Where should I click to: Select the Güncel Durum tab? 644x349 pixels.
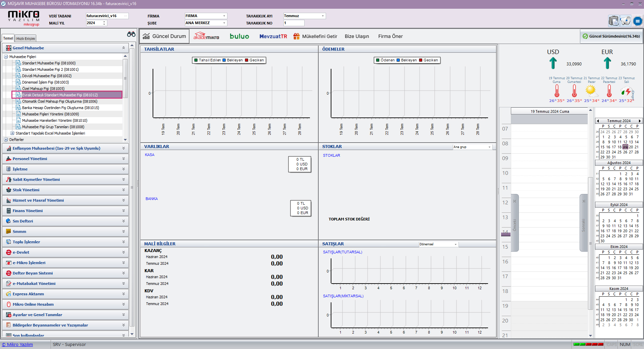[165, 36]
